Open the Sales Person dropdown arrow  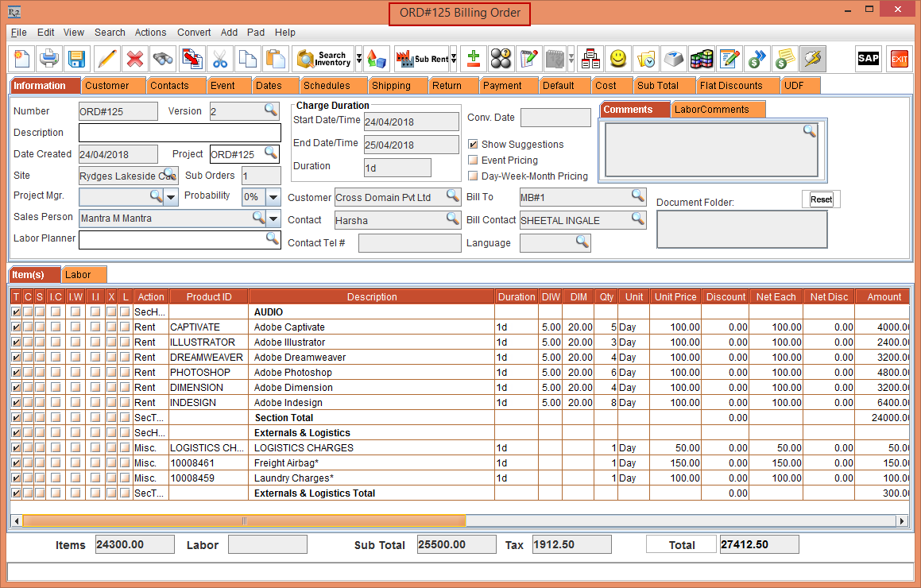click(273, 219)
